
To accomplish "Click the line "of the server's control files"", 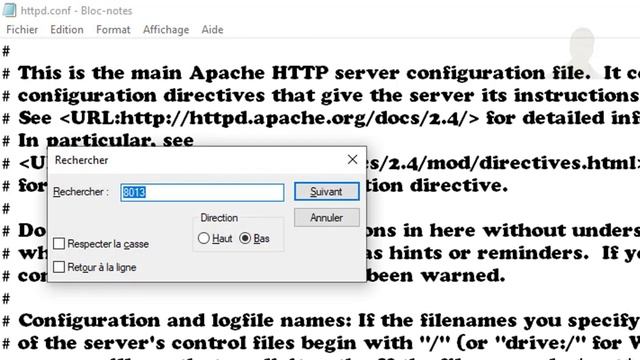I will tap(329, 343).
